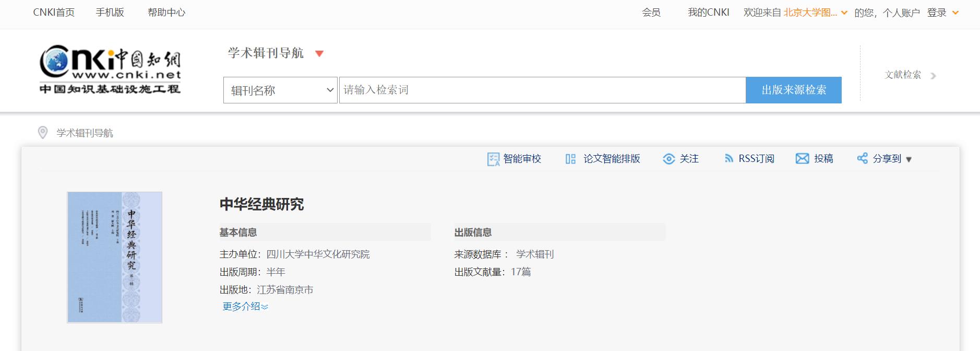Click the 半年 publication cycle text
The width and height of the screenshot is (980, 351).
(276, 272)
